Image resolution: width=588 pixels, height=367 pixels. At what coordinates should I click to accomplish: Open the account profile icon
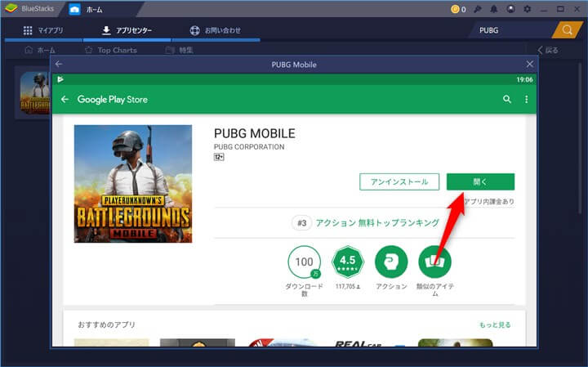(510, 9)
